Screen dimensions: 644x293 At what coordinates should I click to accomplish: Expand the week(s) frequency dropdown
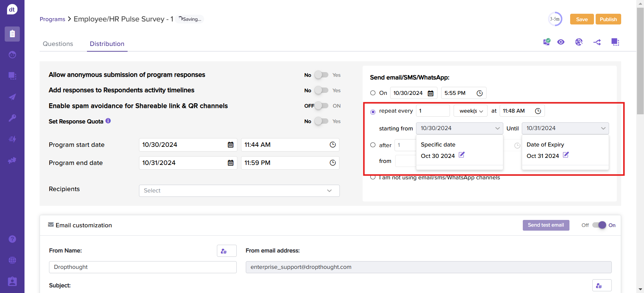(470, 111)
